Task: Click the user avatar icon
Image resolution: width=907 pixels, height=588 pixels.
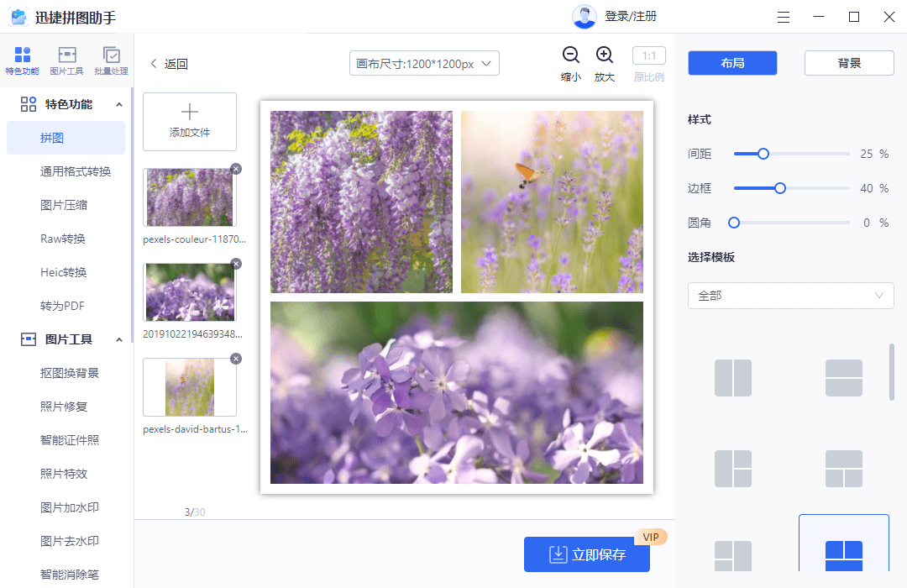Action: point(585,17)
